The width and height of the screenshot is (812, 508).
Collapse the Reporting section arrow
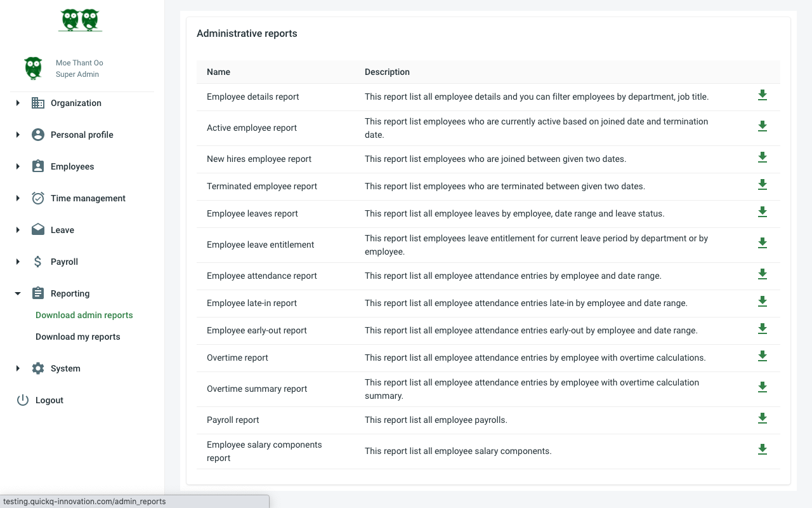coord(18,293)
